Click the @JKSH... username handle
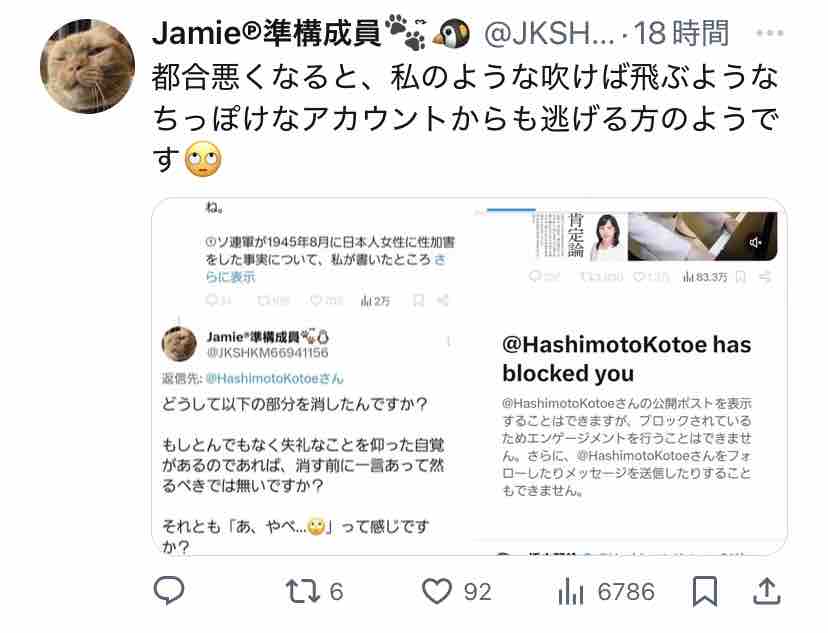 coord(549,33)
